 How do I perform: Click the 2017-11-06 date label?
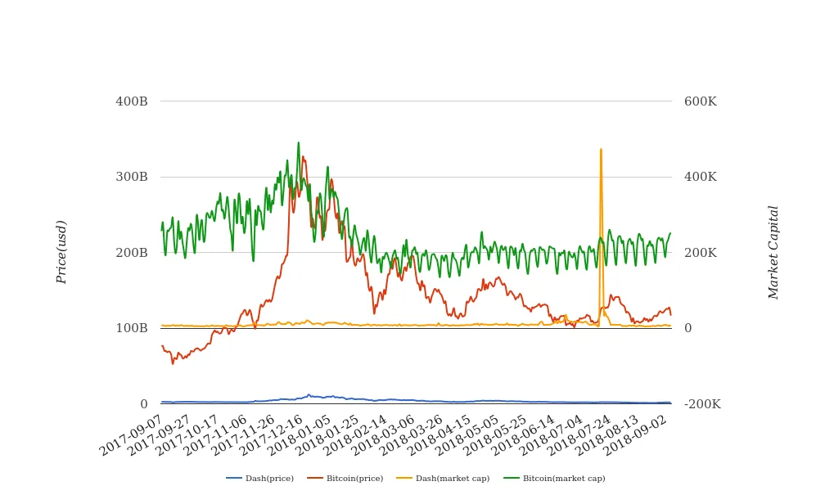click(214, 435)
